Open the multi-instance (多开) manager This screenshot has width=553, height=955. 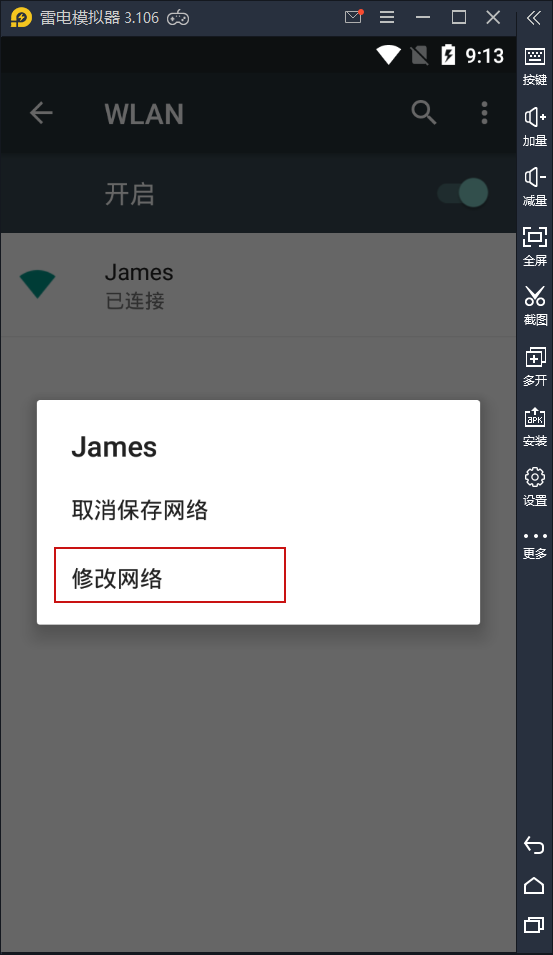click(535, 366)
